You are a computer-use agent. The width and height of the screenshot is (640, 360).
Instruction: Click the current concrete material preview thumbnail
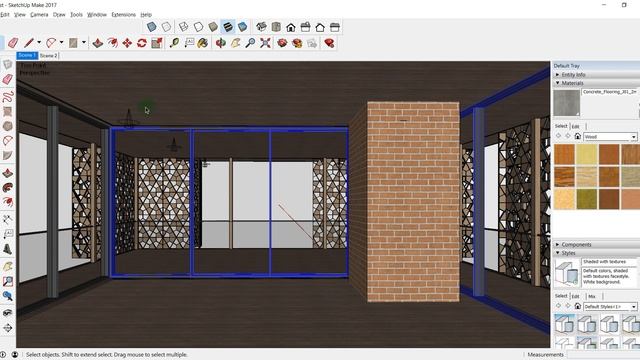point(567,103)
